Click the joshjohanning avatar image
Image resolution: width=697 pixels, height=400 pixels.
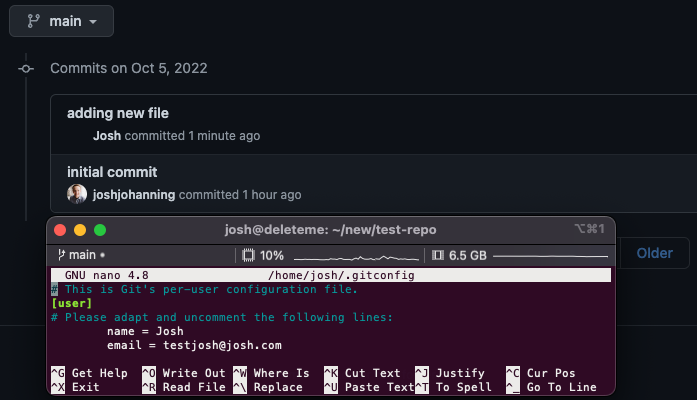tap(77, 195)
